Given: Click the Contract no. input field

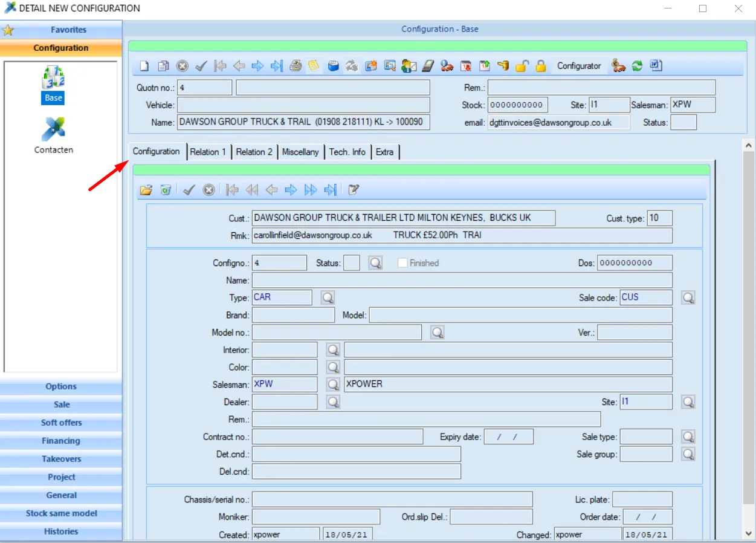Looking at the screenshot, I should (x=337, y=437).
